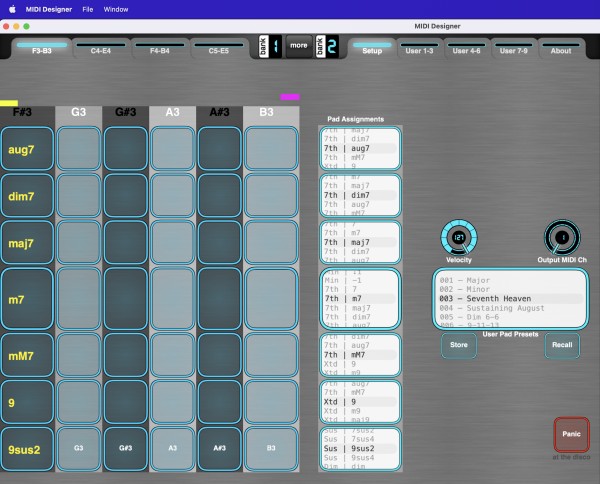Open the pad assignment picker showing mM7
Image resolution: width=600 pixels, height=484 pixels.
pyautogui.click(x=360, y=355)
